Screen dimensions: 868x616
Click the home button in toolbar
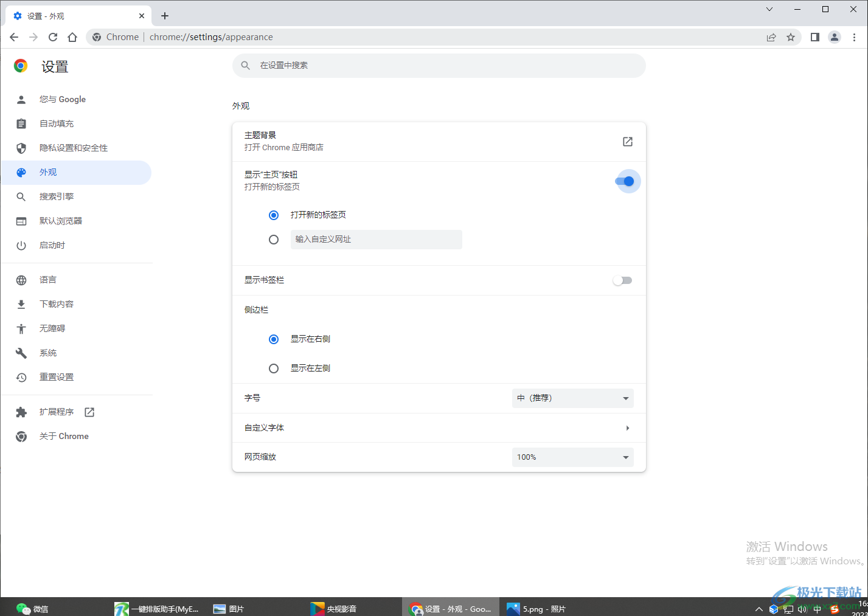coord(72,37)
